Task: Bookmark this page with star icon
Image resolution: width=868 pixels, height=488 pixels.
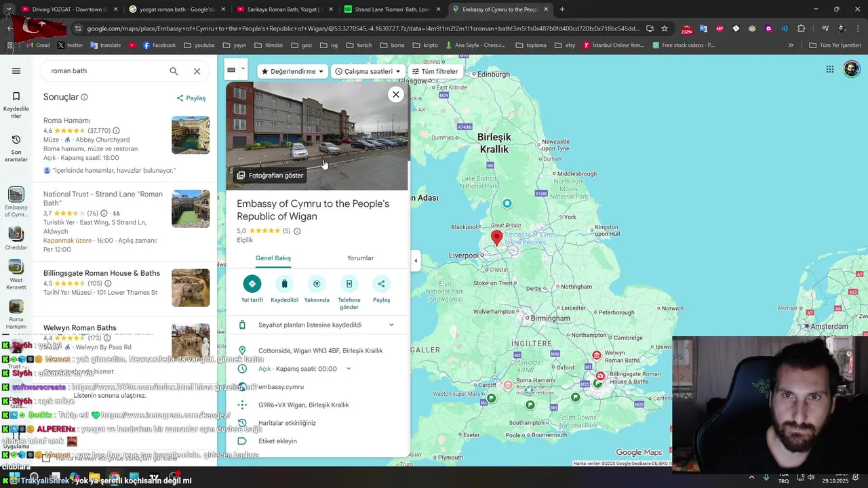Action: (665, 28)
